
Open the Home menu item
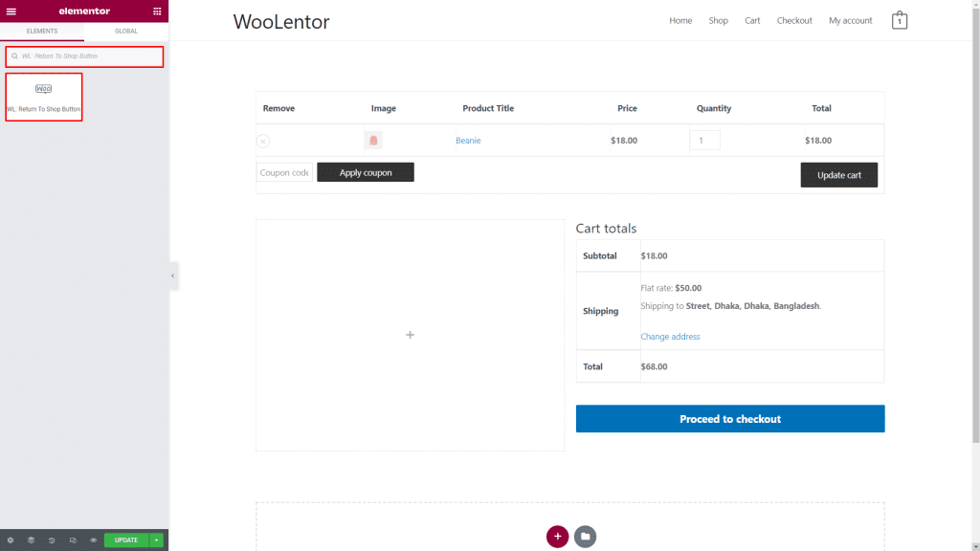pos(680,21)
